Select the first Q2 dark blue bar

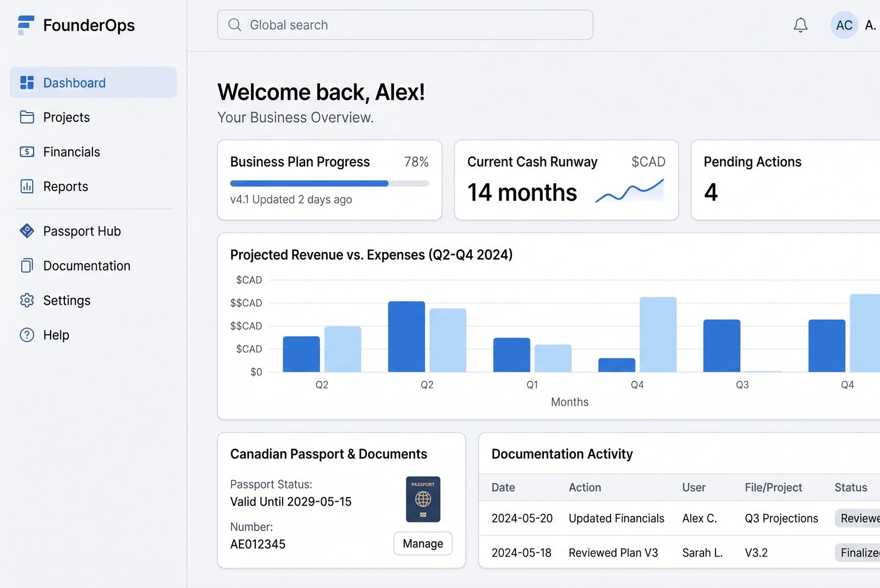pos(301,354)
